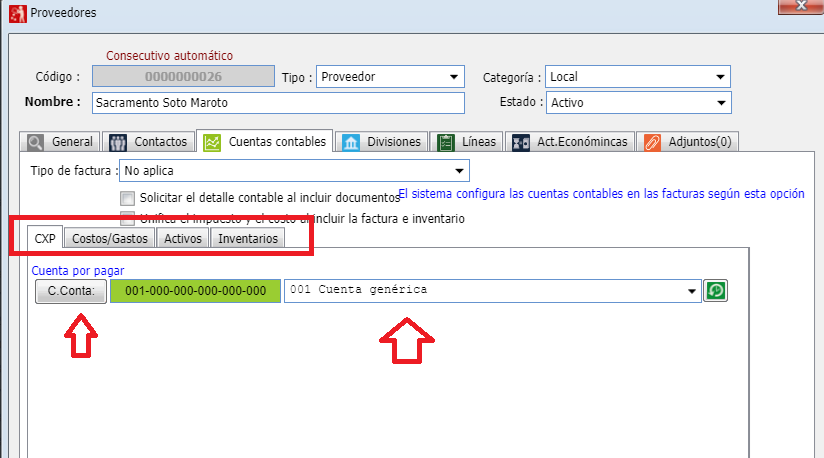Image resolution: width=824 pixels, height=458 pixels.
Task: Enable Solicitar el detalle contable checkbox
Action: (x=127, y=198)
